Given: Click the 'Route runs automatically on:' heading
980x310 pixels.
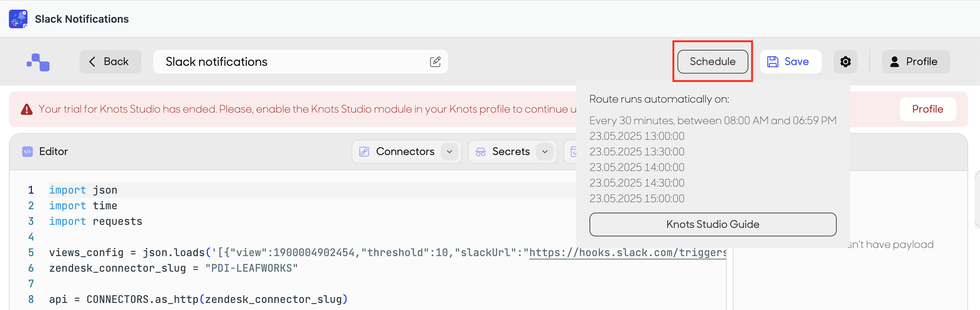Looking at the screenshot, I should tap(659, 99).
